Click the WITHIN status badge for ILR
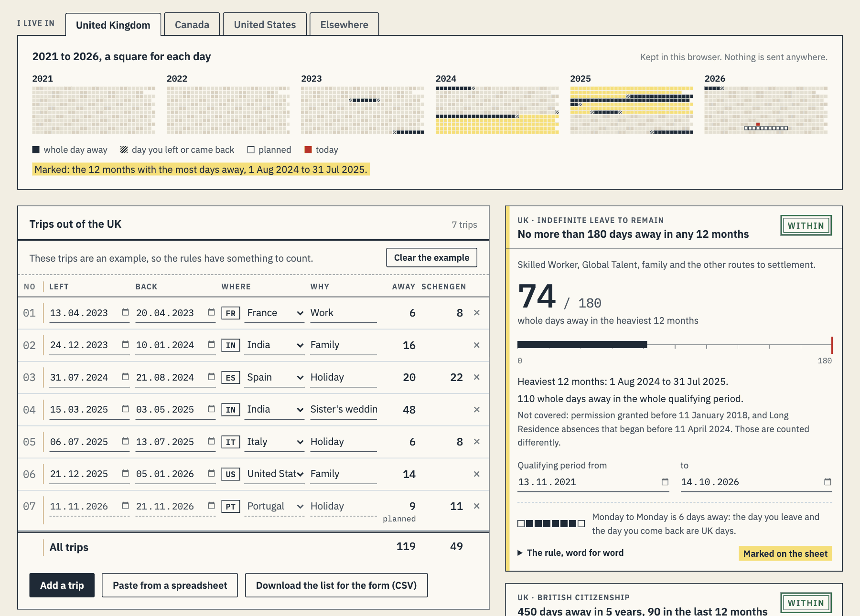 [x=806, y=225]
